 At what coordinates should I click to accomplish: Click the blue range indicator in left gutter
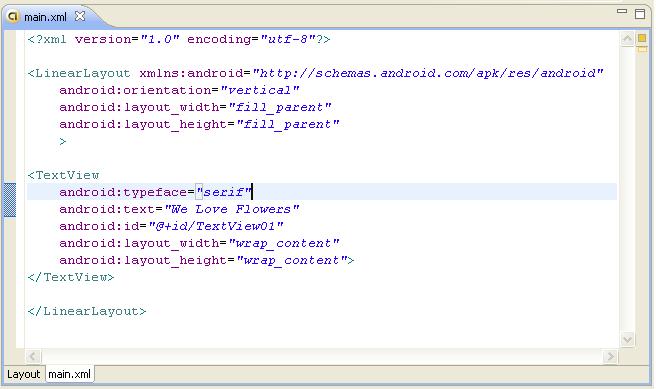(x=10, y=200)
